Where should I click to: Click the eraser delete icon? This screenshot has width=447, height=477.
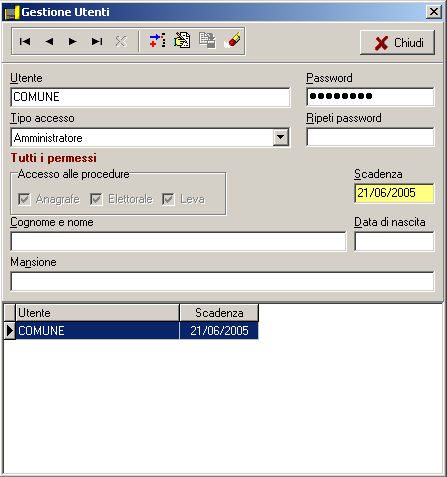pos(232,41)
